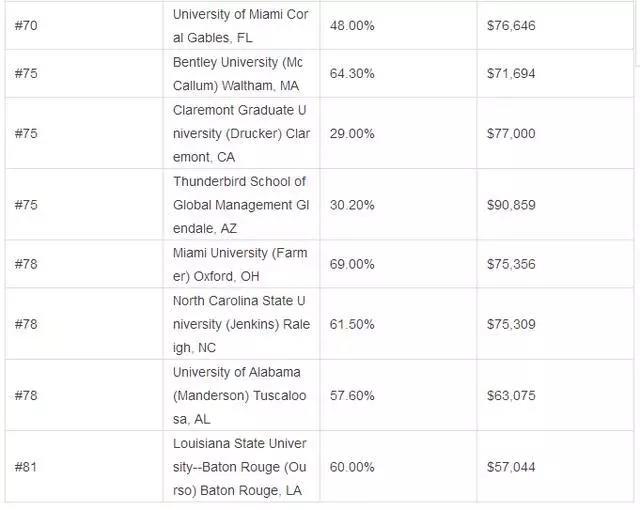Click Thunderbird School of Global Management cell
Image resolution: width=640 pixels, height=510 pixels.
(x=241, y=205)
